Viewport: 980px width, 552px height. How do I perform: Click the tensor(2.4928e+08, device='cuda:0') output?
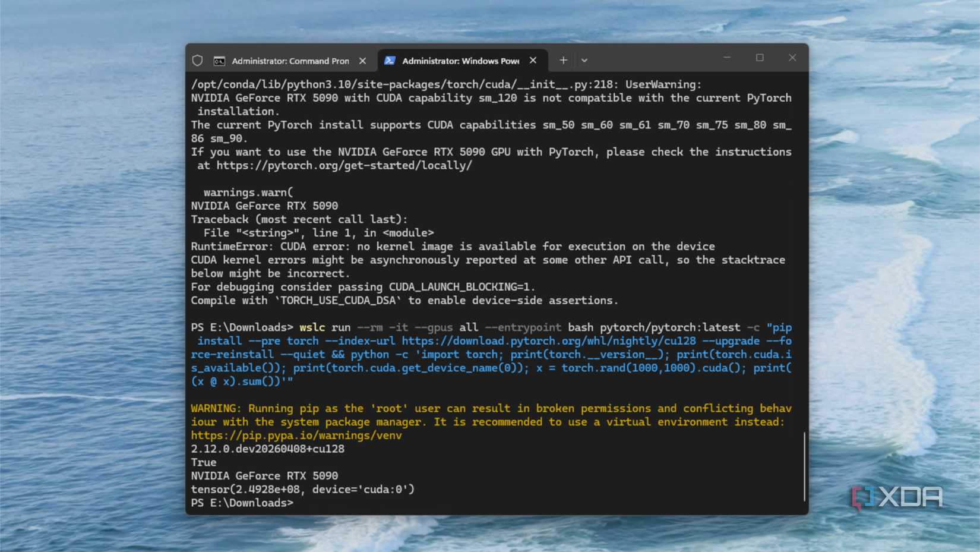coord(303,490)
